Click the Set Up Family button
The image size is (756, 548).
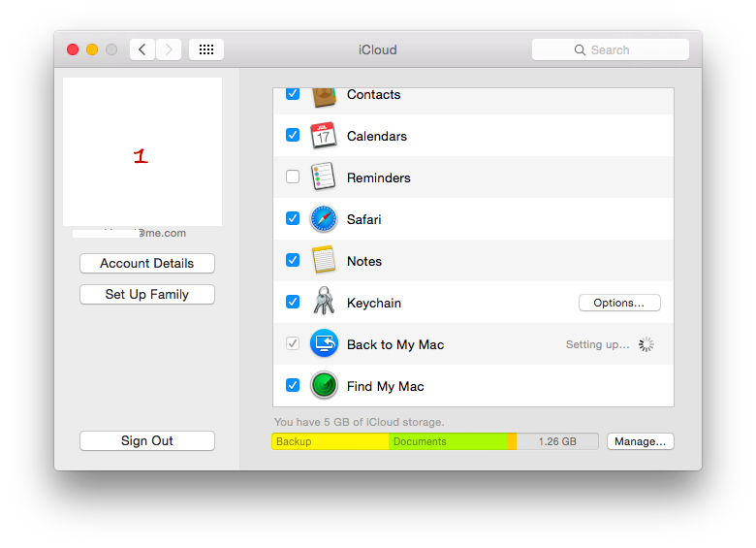point(147,294)
